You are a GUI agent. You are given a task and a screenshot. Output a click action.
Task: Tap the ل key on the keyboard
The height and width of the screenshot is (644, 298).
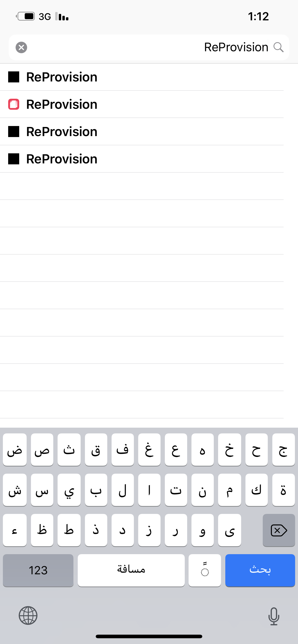[x=123, y=490]
